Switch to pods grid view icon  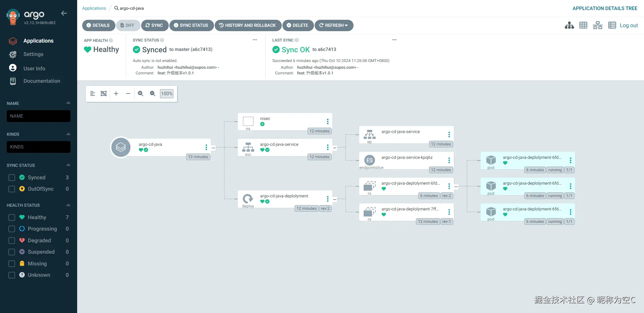click(x=583, y=25)
